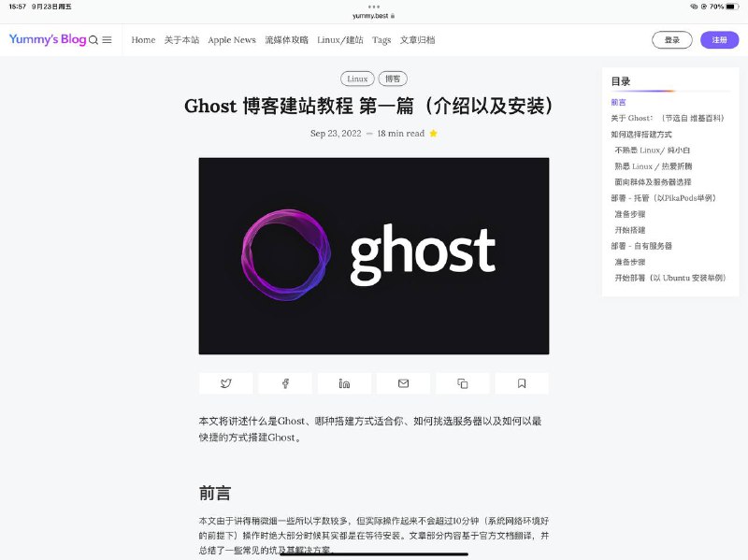This screenshot has width=748, height=560.
Task: Jump to 部署 - 自有服务器 in contents
Action: (x=641, y=246)
